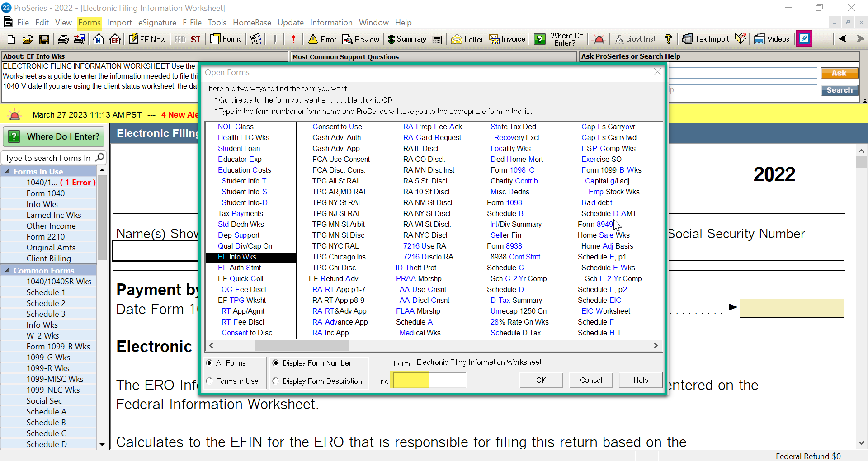Image resolution: width=868 pixels, height=461 pixels.
Task: Open the eSignature menu
Action: [x=157, y=23]
